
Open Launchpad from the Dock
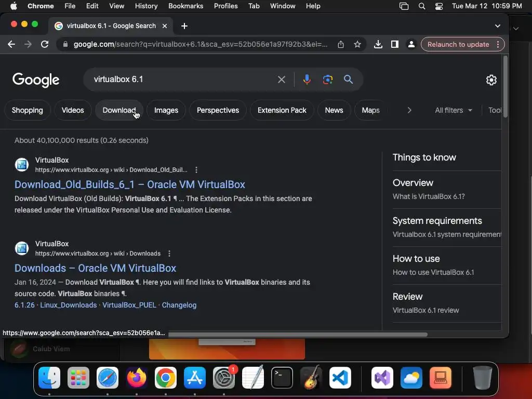coord(78,378)
